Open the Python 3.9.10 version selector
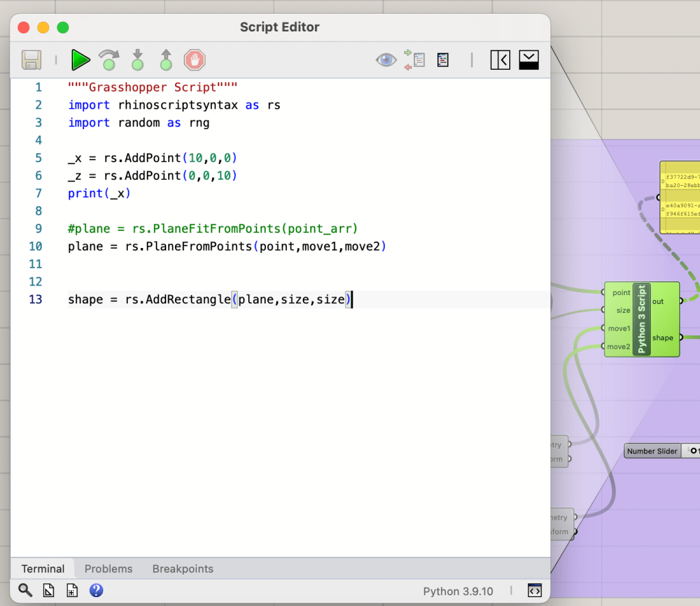Screen dimensions: 700x606 tap(457, 592)
